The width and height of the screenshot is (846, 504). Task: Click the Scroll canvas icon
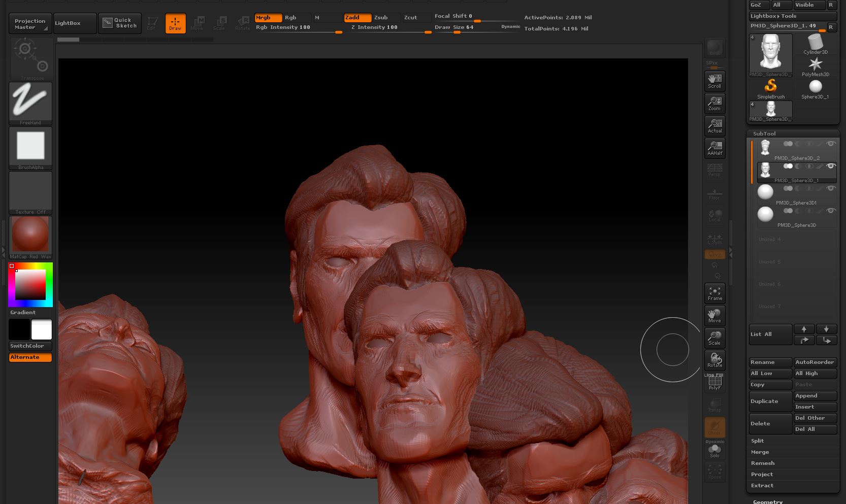pyautogui.click(x=714, y=81)
